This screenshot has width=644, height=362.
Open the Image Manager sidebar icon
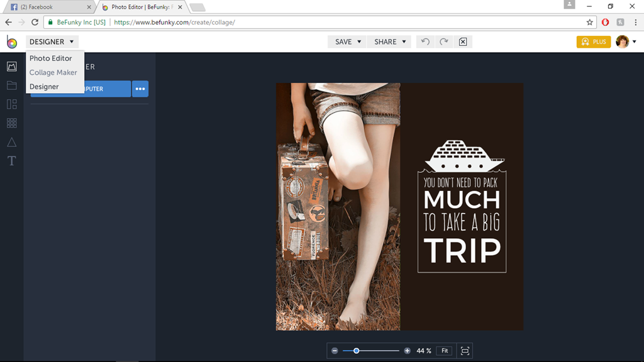point(11,67)
